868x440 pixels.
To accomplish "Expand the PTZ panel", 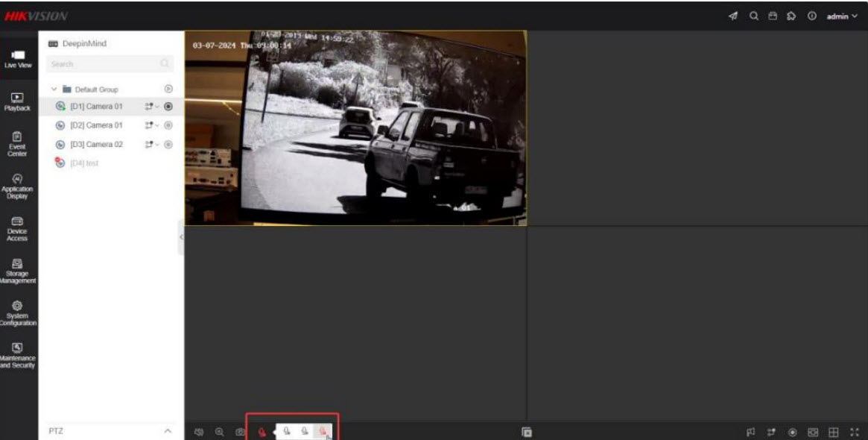I will (x=168, y=432).
